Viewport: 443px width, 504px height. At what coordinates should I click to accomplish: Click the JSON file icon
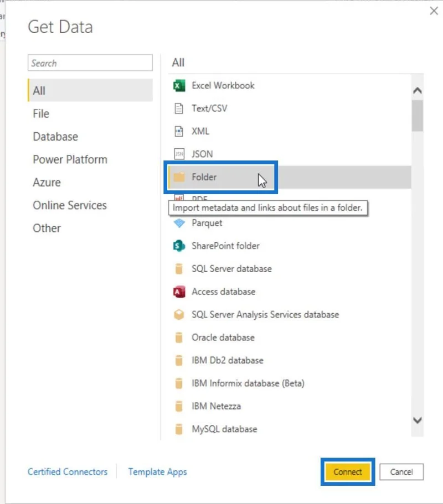(179, 154)
